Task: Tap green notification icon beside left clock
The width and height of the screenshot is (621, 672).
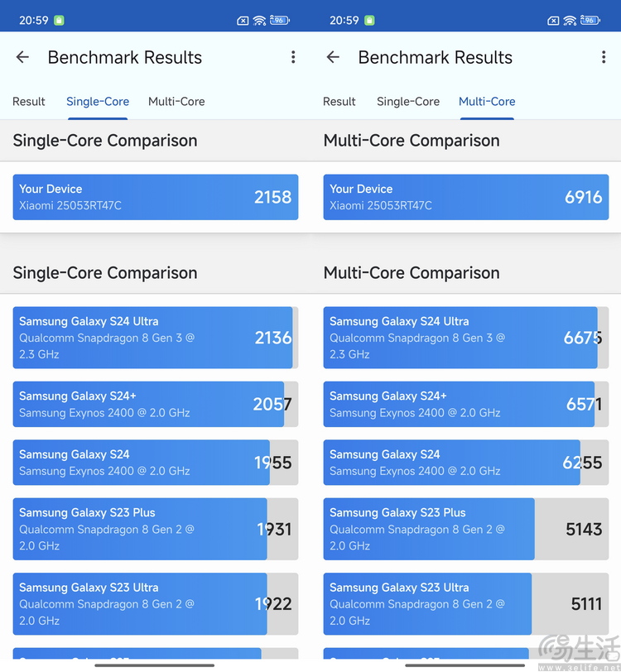Action: click(59, 20)
